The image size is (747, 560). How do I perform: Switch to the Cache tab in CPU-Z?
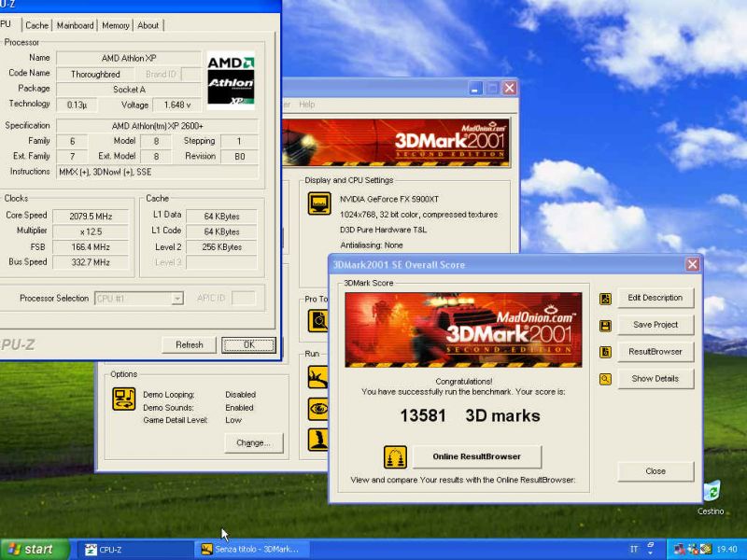point(36,25)
